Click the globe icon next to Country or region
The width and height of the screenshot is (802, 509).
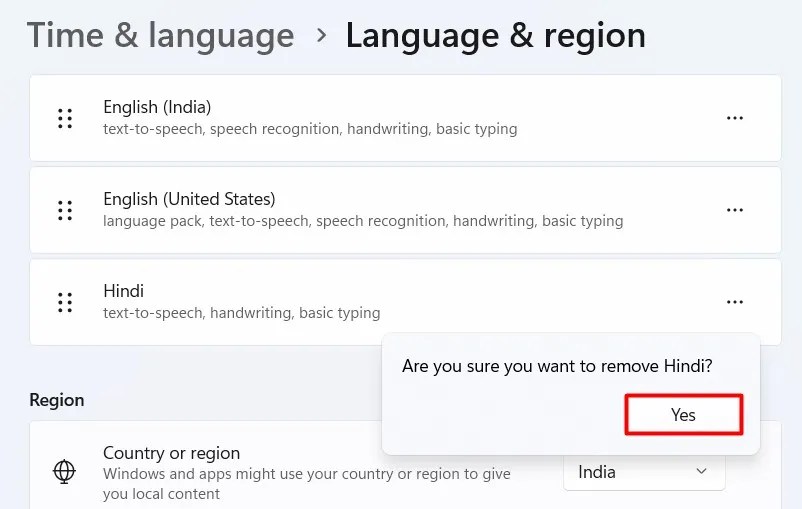[x=65, y=471]
